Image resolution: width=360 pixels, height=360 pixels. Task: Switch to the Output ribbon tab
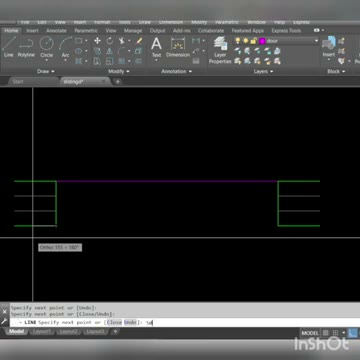coord(157,30)
